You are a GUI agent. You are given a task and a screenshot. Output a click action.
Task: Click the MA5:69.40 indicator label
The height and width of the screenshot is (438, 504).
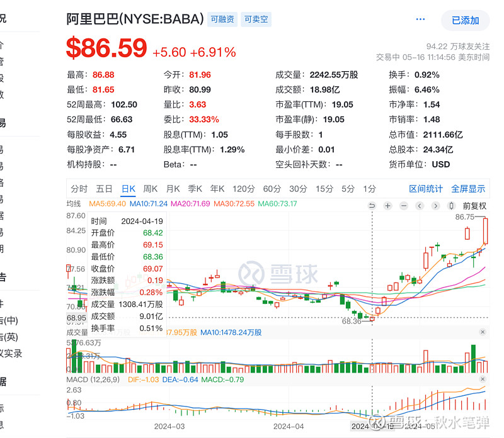click(x=107, y=204)
